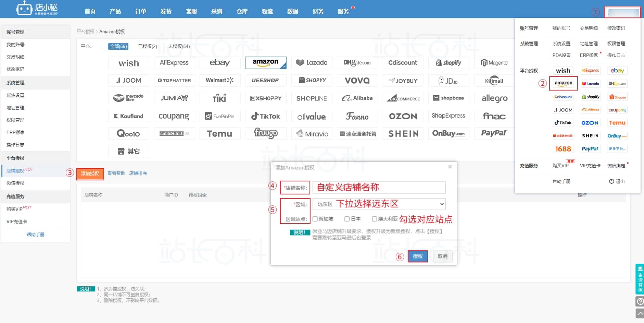Screen dimensions: 644x323
Task: Check the 新加坡 site checkbox
Action: tap(315, 219)
